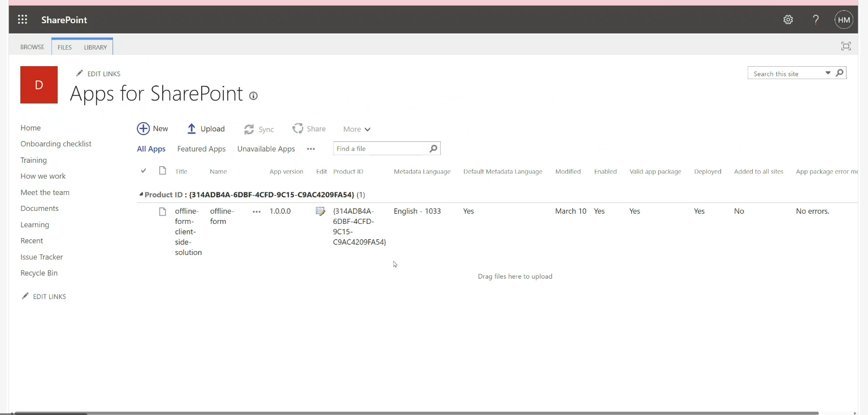Viewport: 868px width, 415px height.
Task: Click the Upload arrow icon
Action: click(192, 129)
